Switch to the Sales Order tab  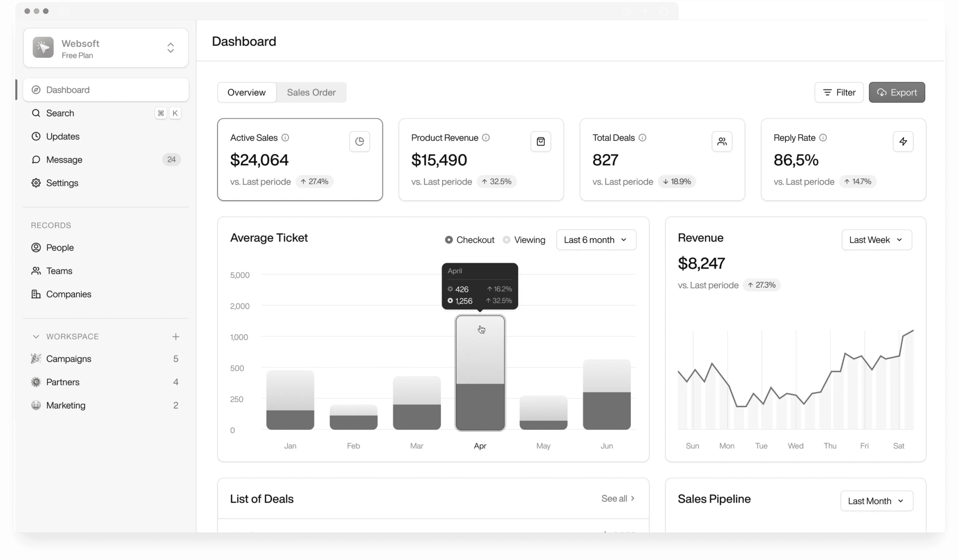click(311, 92)
